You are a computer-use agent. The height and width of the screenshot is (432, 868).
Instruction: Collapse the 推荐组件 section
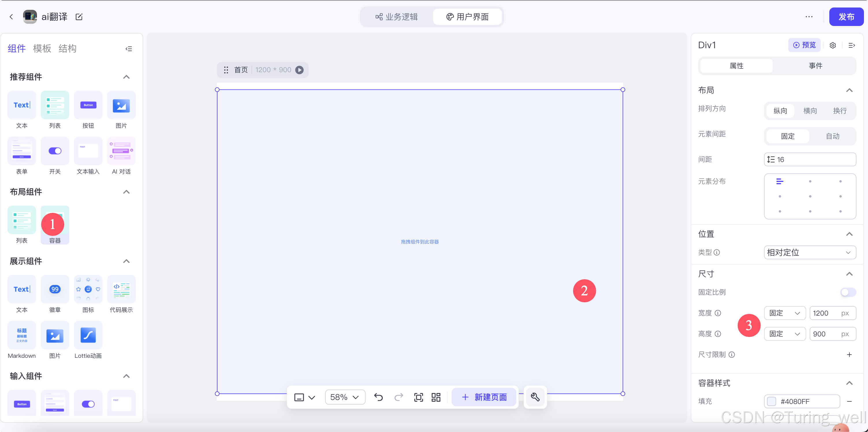tap(126, 77)
